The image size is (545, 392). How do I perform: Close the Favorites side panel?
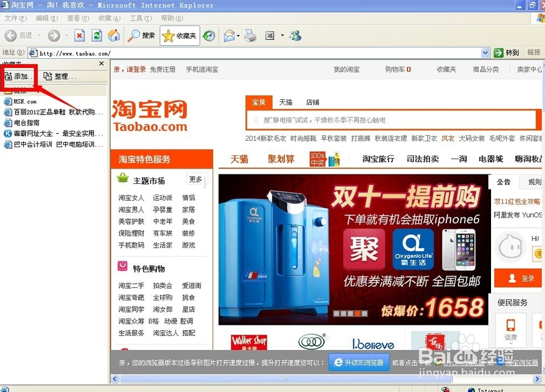pyautogui.click(x=101, y=63)
